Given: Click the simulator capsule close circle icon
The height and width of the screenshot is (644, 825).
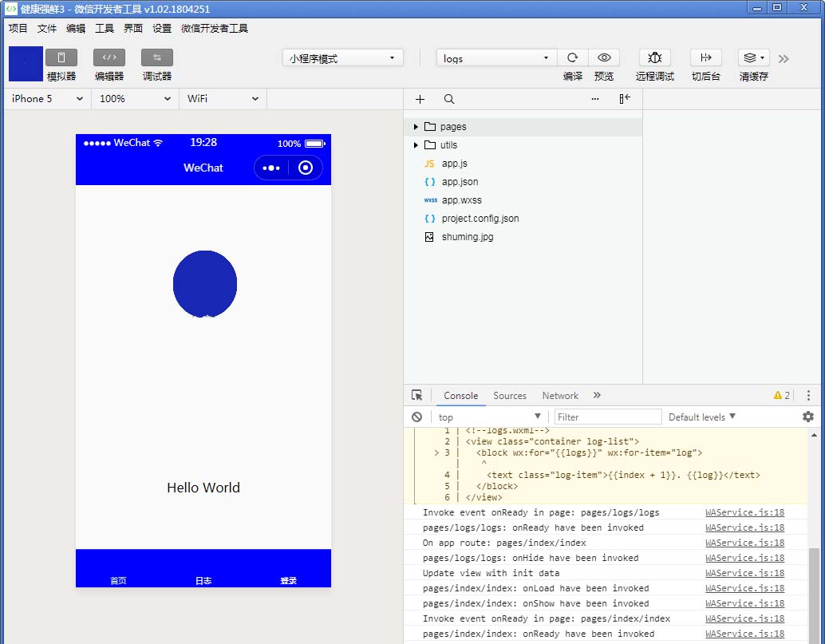Looking at the screenshot, I should tap(306, 168).
